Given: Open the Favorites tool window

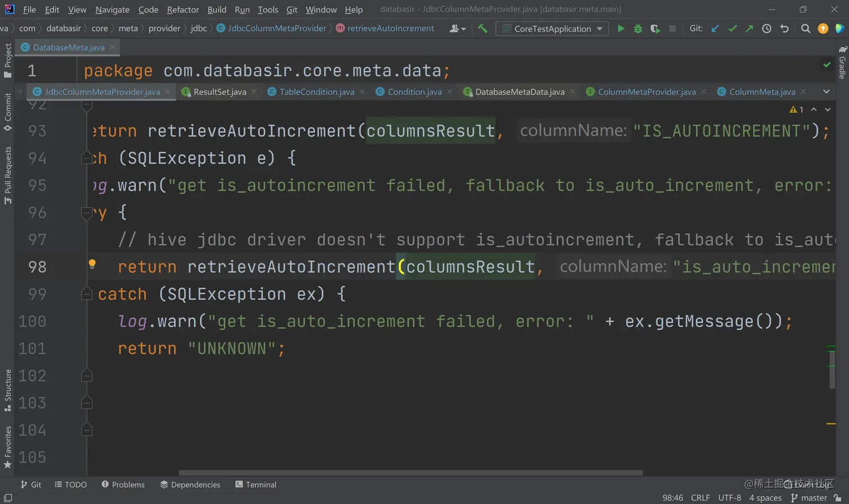Looking at the screenshot, I should (x=8, y=447).
